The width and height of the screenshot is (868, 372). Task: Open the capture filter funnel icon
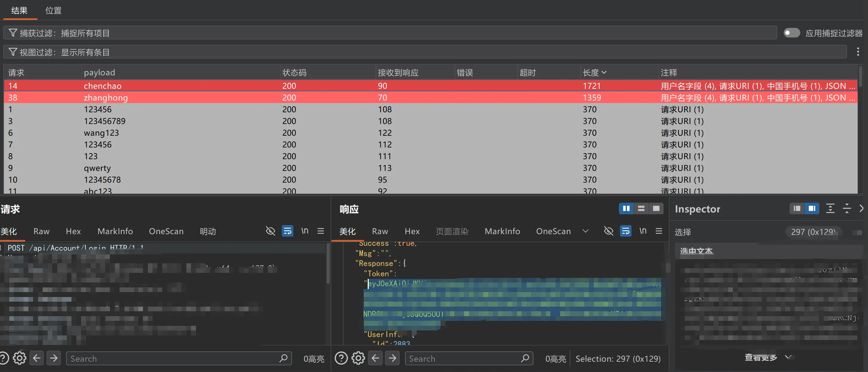[x=13, y=33]
